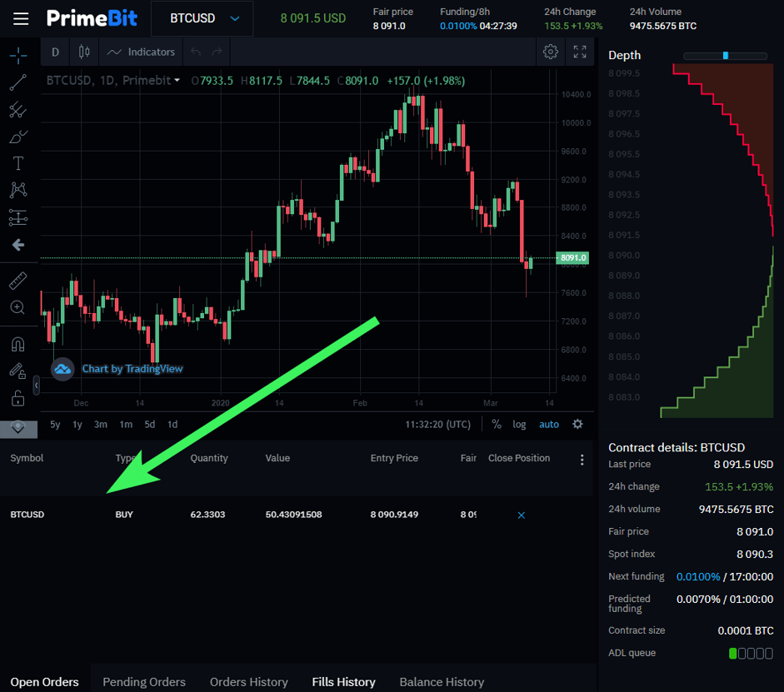Select the XABCD pattern tool

pos(18,190)
